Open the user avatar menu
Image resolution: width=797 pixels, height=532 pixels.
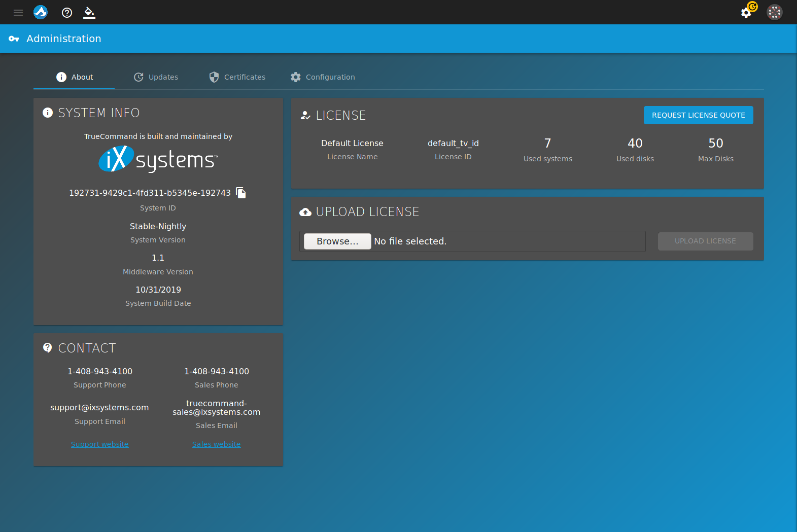(x=775, y=12)
